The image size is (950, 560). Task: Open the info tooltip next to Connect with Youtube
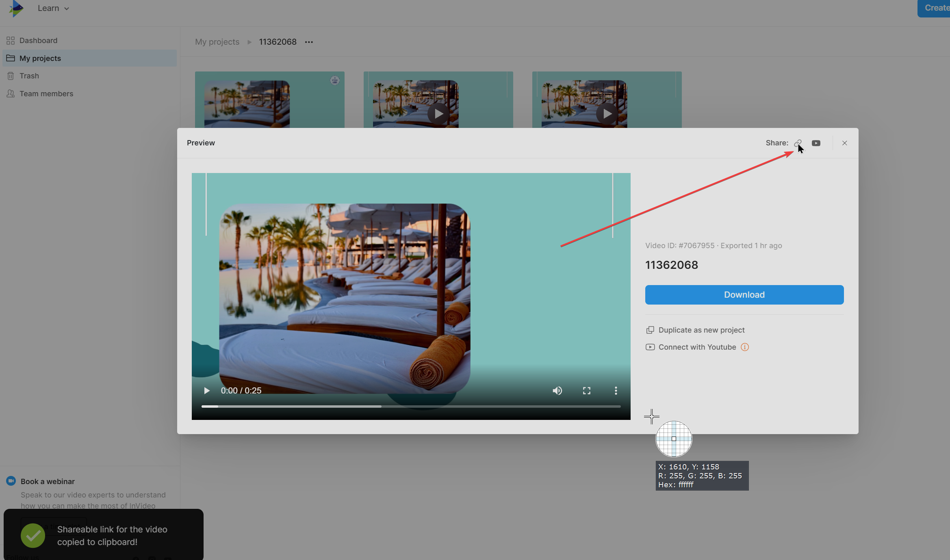tap(745, 347)
